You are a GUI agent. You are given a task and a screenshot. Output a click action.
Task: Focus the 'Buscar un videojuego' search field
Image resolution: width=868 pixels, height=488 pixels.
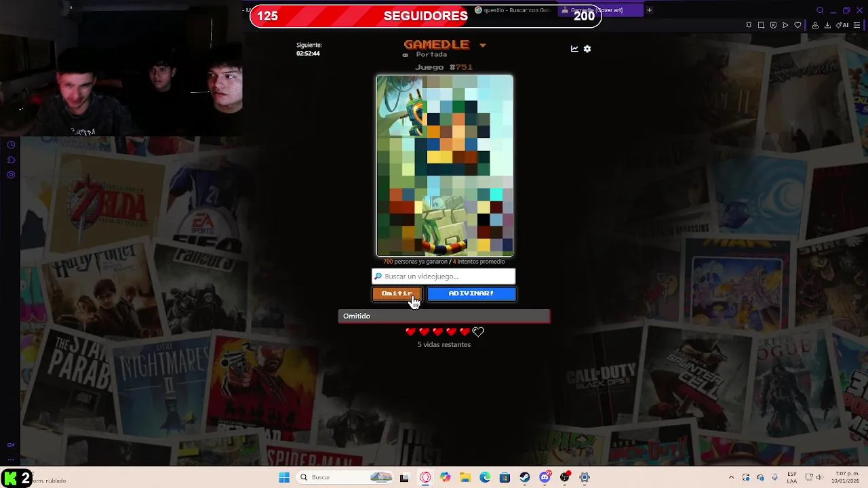coord(443,276)
